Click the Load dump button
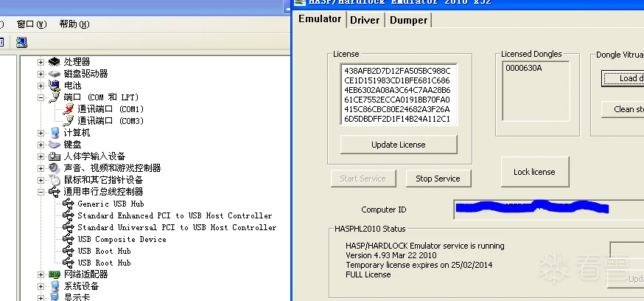This screenshot has width=644, height=301. [x=623, y=78]
